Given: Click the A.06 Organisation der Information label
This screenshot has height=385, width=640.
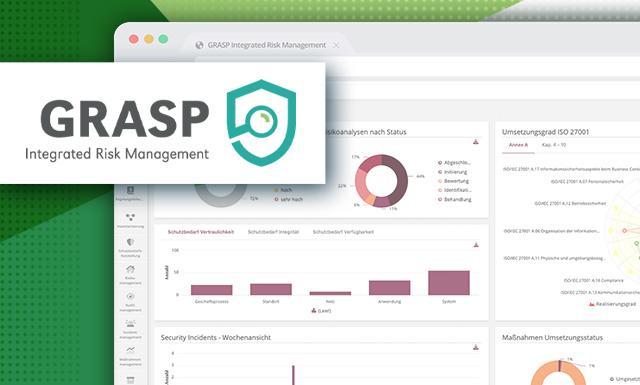Looking at the screenshot, I should [x=551, y=231].
